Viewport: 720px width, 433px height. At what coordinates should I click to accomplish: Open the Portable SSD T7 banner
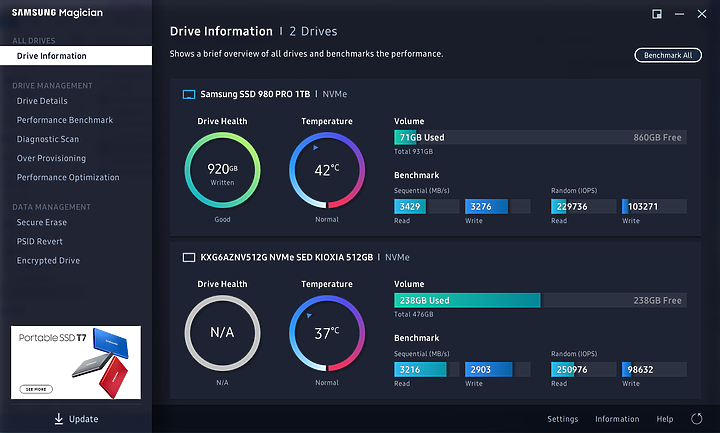[x=76, y=362]
